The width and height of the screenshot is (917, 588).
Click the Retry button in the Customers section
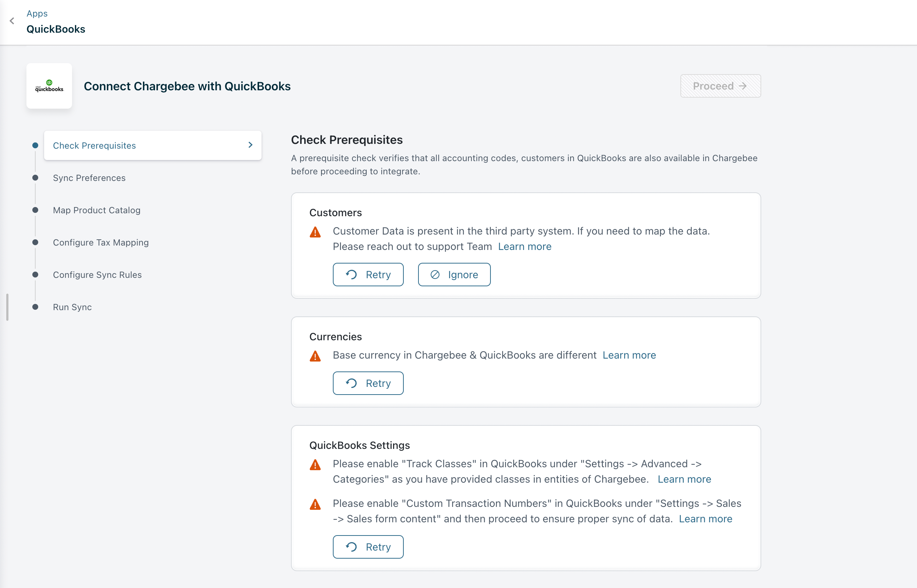click(368, 275)
